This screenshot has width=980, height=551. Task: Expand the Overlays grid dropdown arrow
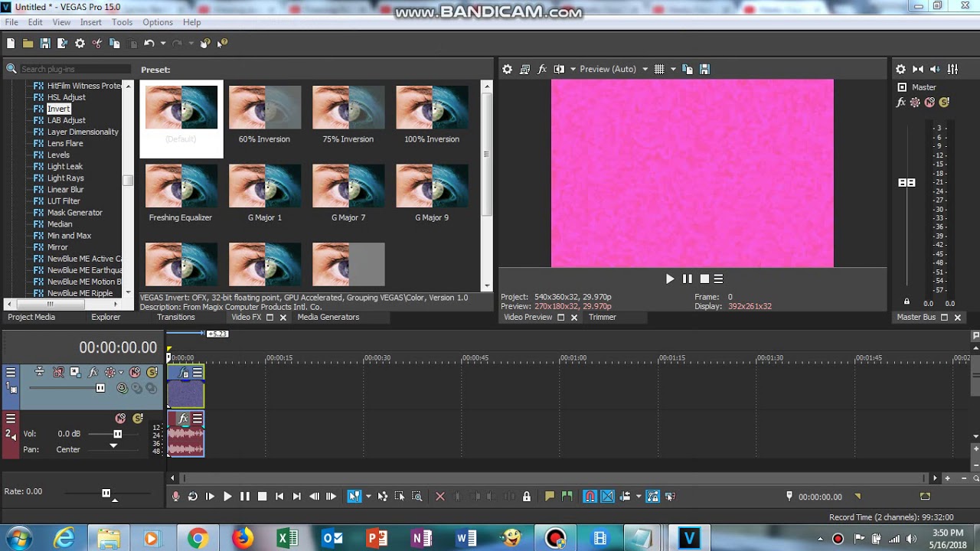(673, 69)
